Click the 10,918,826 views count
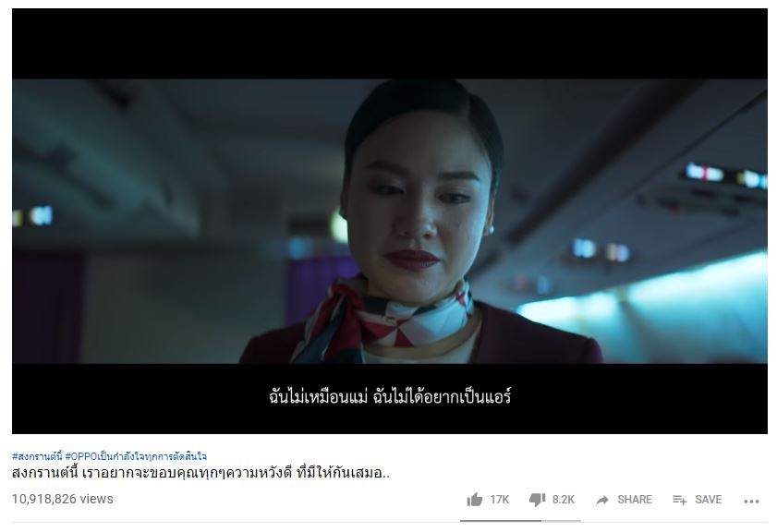The height and width of the screenshot is (532, 777). (63, 499)
